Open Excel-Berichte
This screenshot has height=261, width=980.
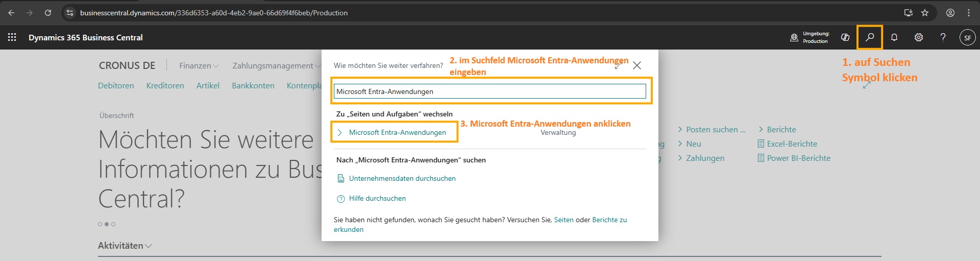792,144
